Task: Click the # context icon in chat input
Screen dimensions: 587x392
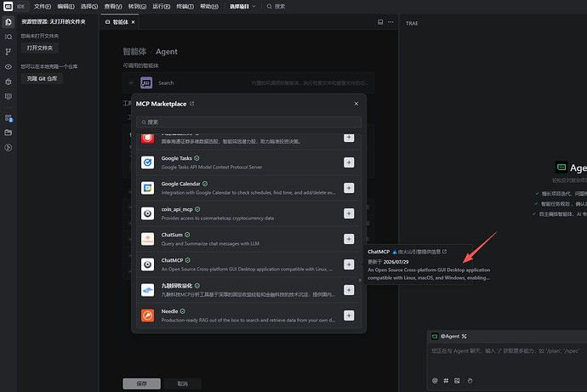Action: click(446, 380)
